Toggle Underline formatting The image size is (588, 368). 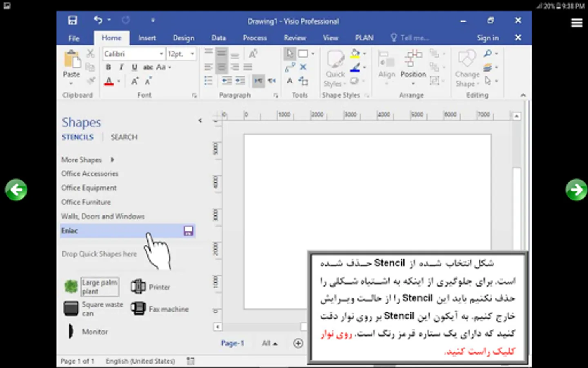click(x=134, y=67)
